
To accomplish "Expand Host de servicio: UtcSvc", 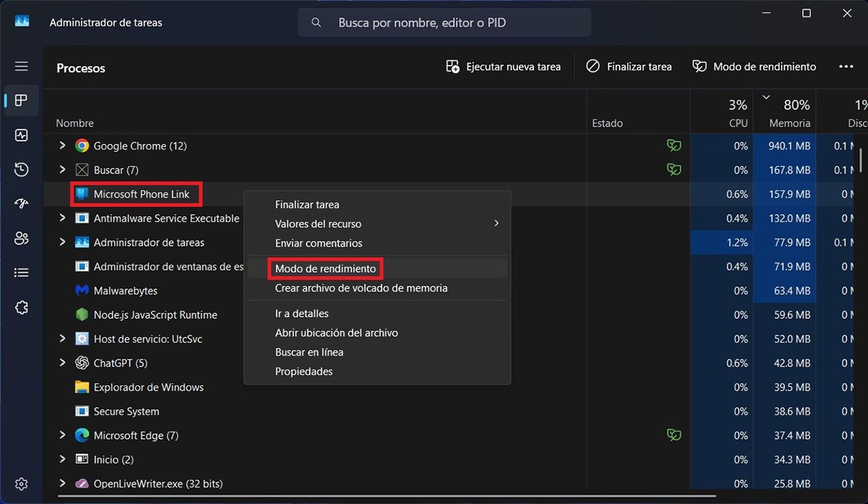I will [x=62, y=338].
